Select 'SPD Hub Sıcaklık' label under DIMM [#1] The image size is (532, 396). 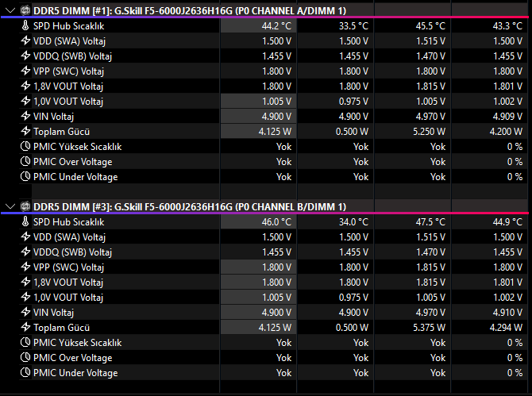(68, 26)
